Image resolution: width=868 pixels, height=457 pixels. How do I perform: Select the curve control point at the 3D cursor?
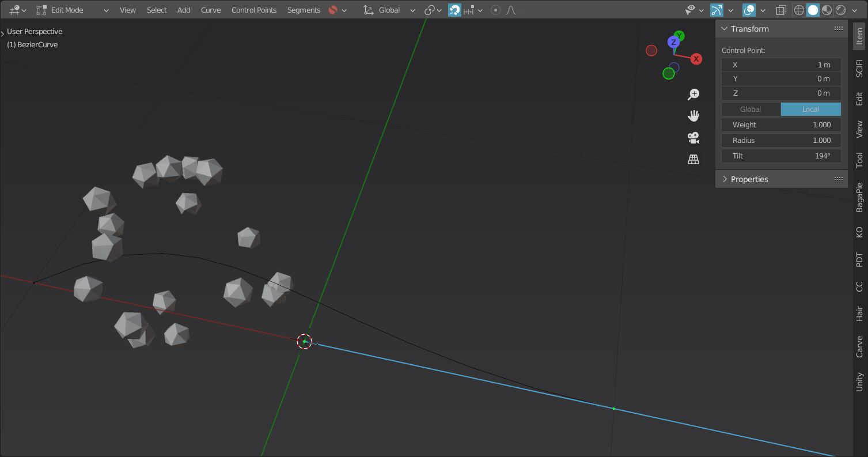click(x=304, y=341)
